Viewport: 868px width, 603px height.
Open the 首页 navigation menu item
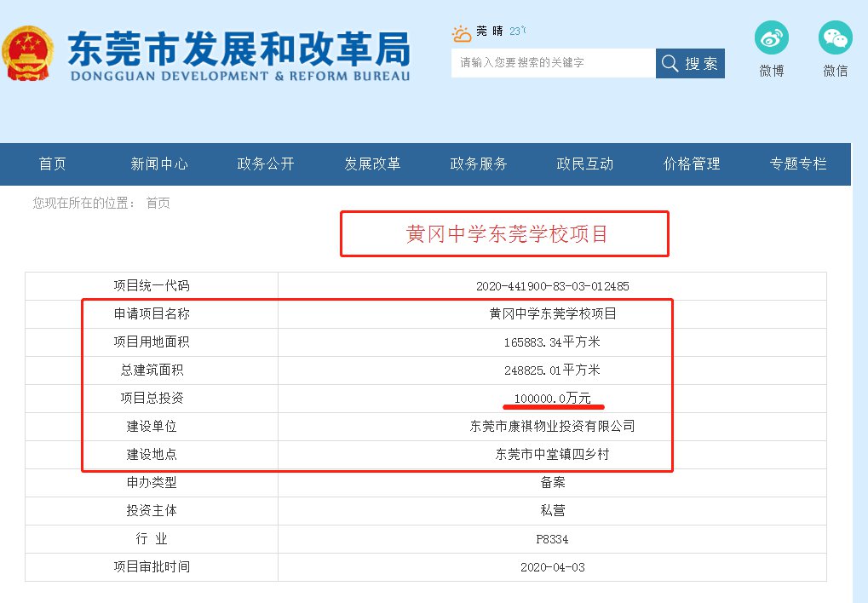coord(53,164)
